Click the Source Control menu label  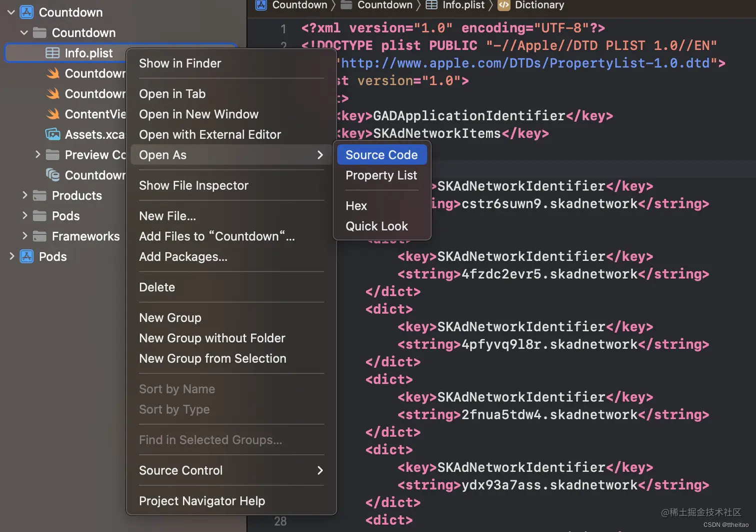pos(180,471)
